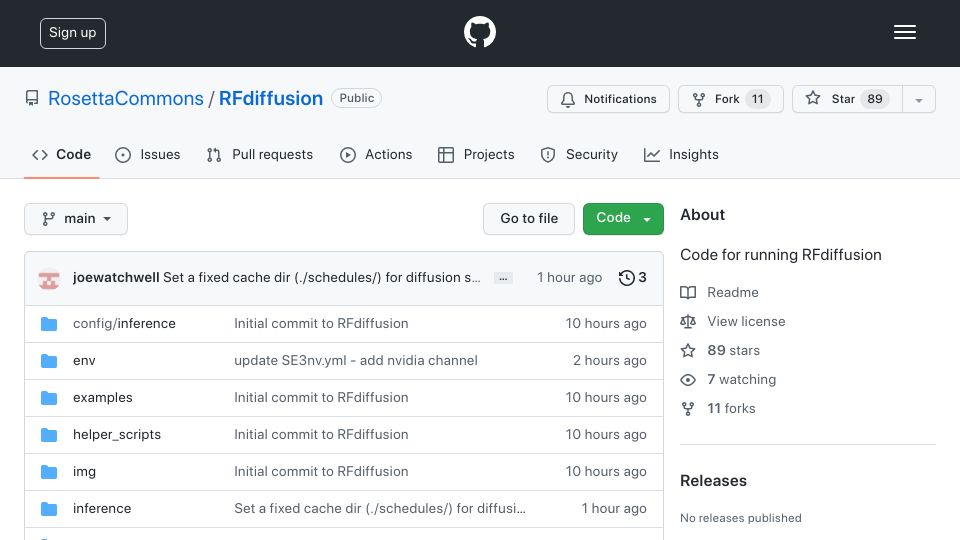Click the scale icon beside View license
The height and width of the screenshot is (540, 960).
pos(688,321)
